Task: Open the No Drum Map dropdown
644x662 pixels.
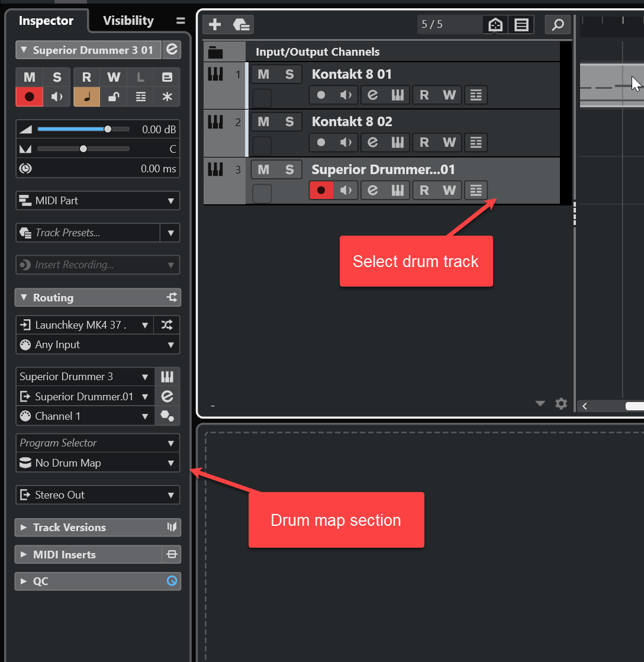Action: (98, 462)
